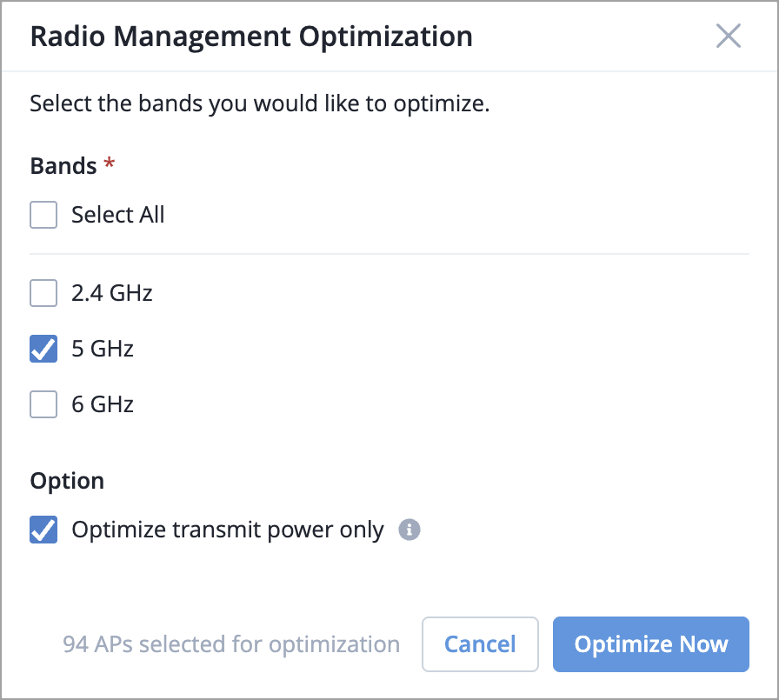Click the "Optimize transmit power only" label text
The height and width of the screenshot is (700, 779).
coord(228,530)
